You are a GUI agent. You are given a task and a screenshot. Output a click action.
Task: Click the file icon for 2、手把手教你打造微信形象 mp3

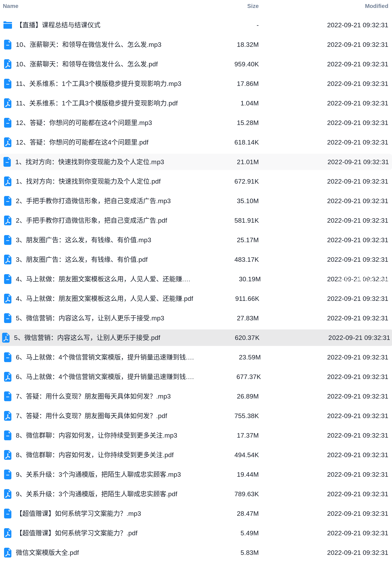8,201
